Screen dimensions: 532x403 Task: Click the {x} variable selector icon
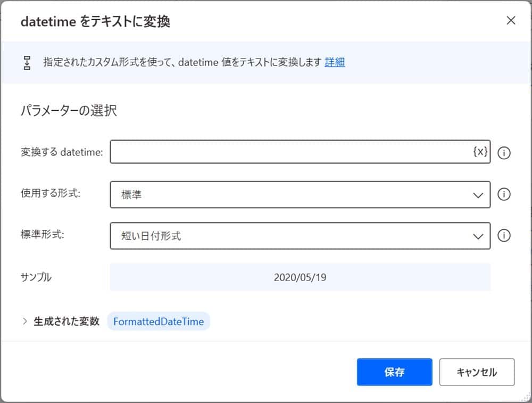pos(480,152)
